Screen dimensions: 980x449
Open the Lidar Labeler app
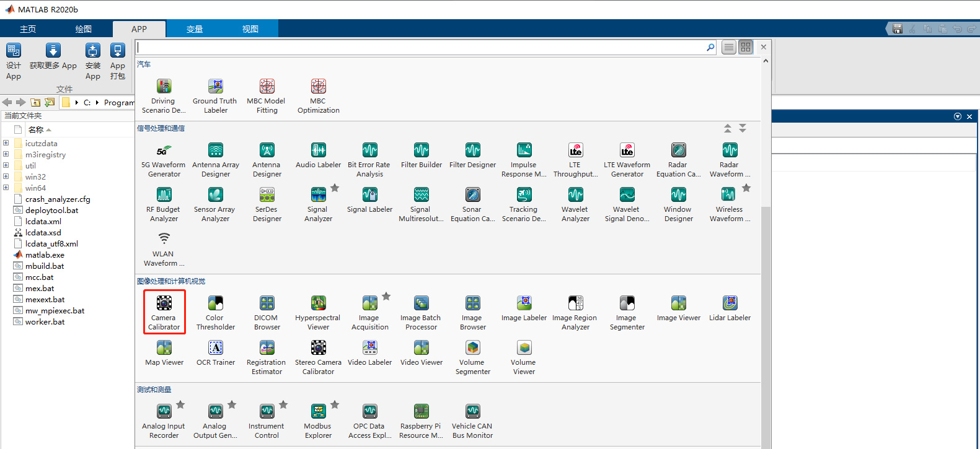pos(730,308)
